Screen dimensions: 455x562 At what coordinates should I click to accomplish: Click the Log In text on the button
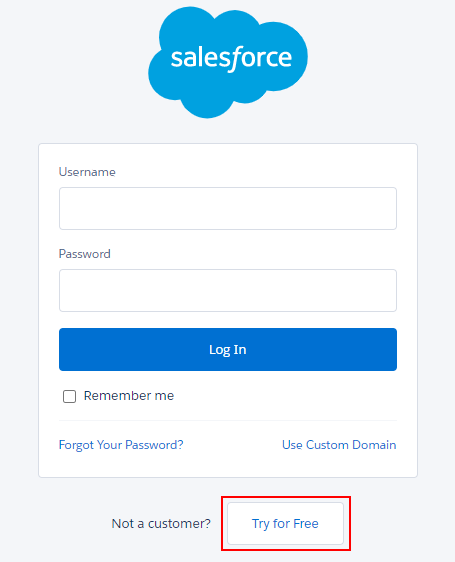228,350
